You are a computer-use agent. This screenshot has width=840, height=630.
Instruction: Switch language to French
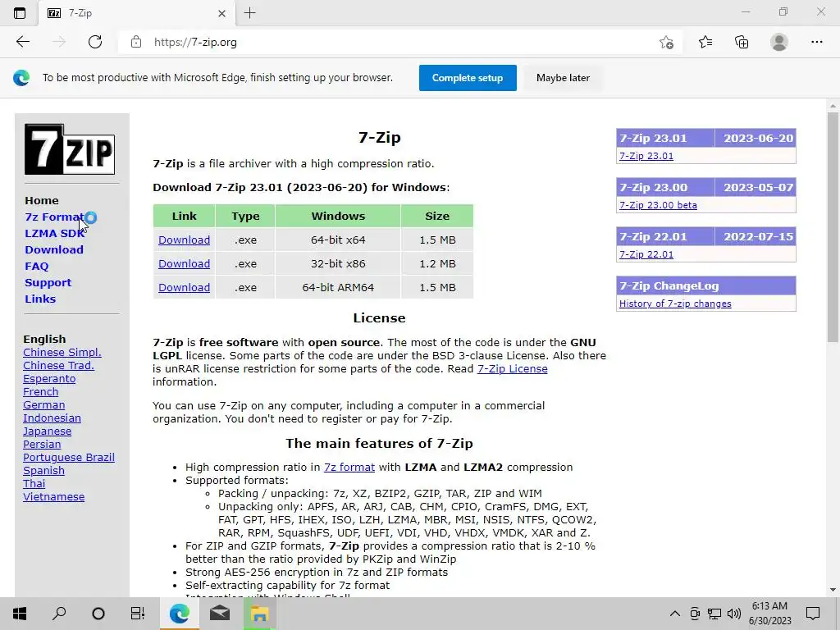41,391
